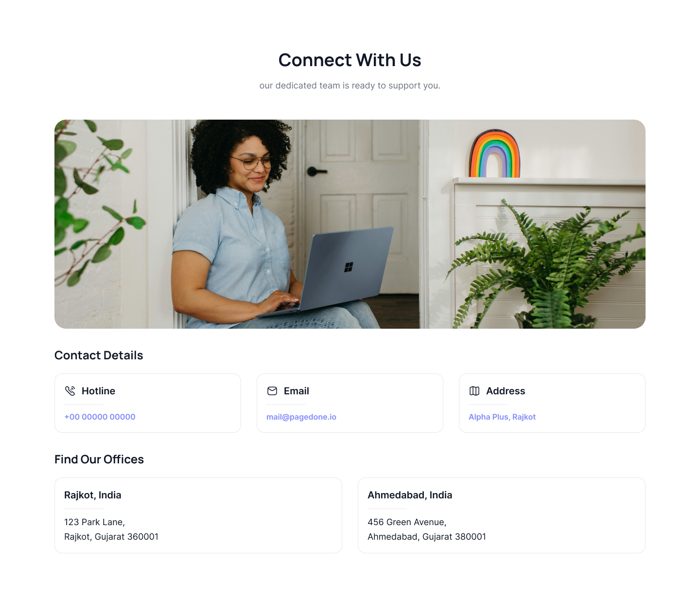Click the 456 Green Avenue address text
Screen dimensions: 700x600
click(407, 522)
